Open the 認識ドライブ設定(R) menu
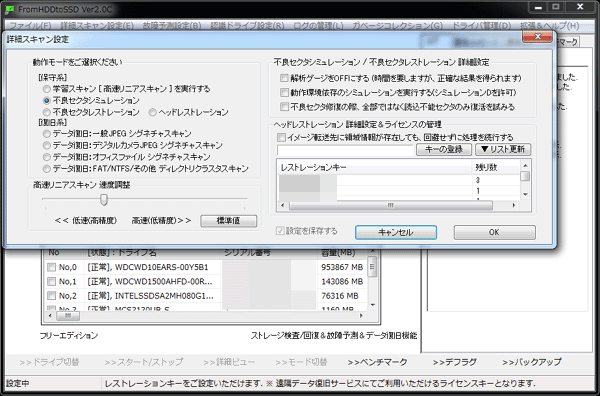 (x=247, y=26)
